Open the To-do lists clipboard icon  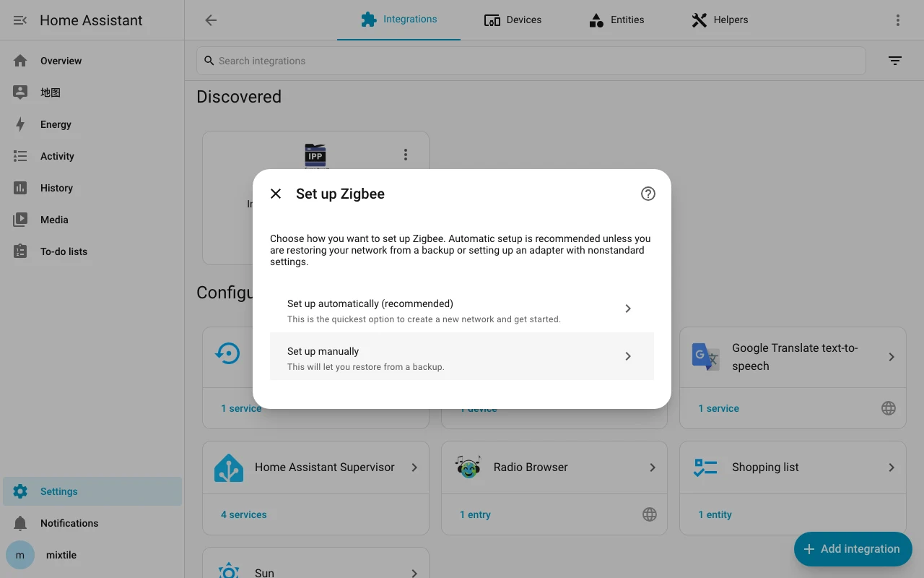tap(20, 251)
